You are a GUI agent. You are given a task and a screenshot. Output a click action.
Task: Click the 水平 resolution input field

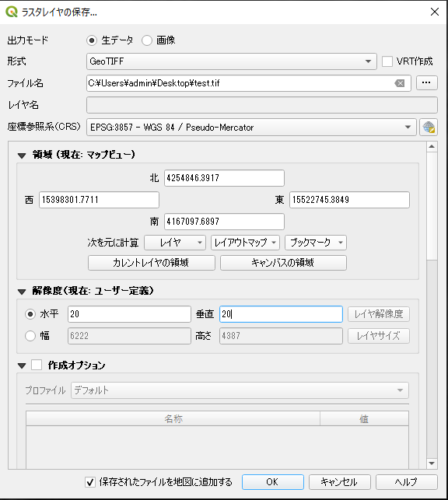(x=129, y=314)
